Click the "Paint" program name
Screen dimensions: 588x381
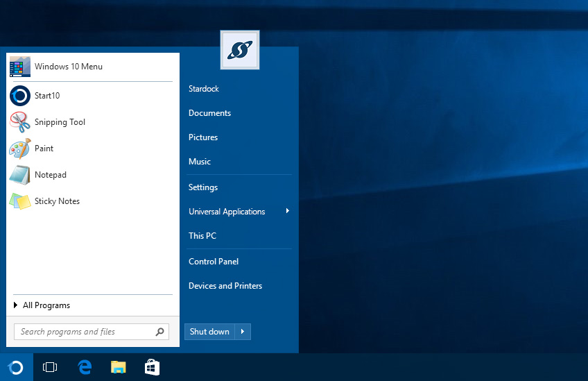point(44,149)
